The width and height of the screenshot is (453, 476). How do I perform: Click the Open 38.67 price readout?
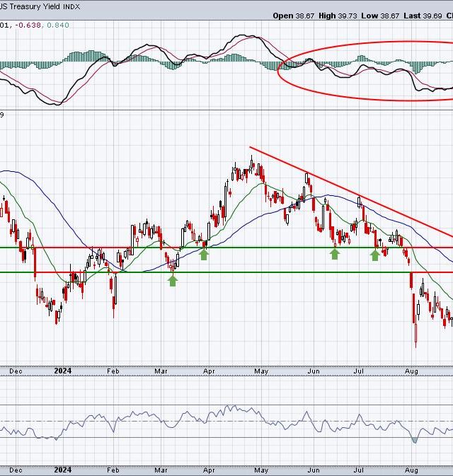(294, 15)
